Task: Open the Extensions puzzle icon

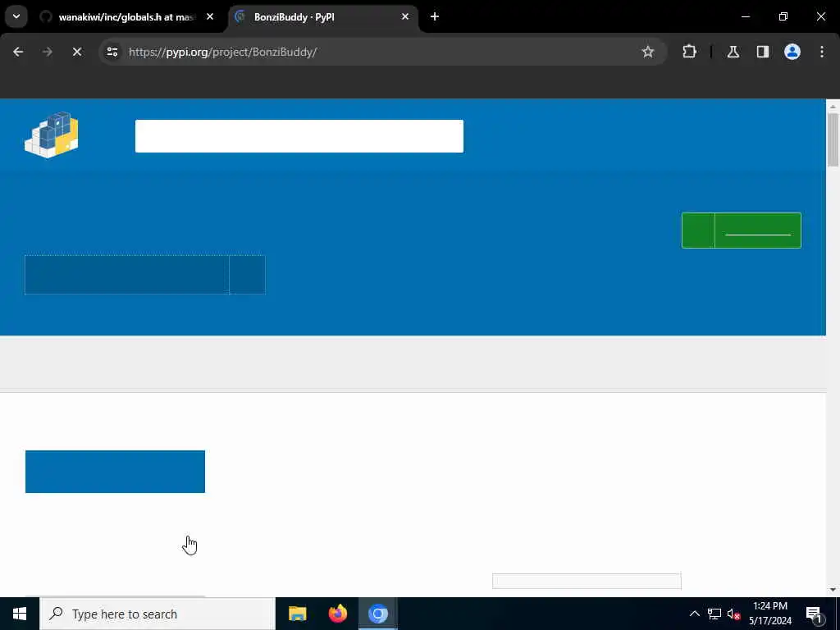Action: click(x=689, y=52)
